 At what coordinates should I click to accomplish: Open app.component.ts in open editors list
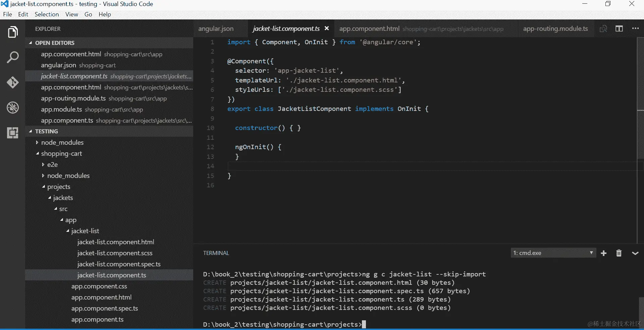click(x=109, y=120)
